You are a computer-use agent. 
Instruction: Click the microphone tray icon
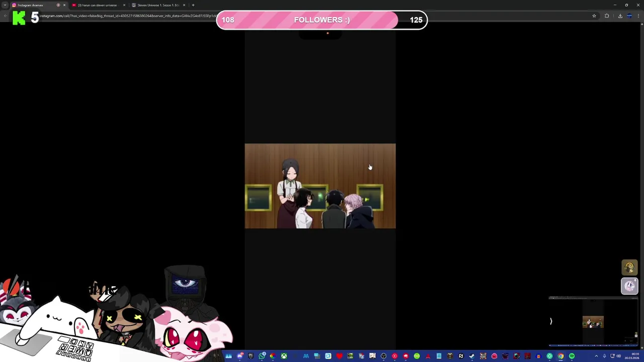(604, 356)
